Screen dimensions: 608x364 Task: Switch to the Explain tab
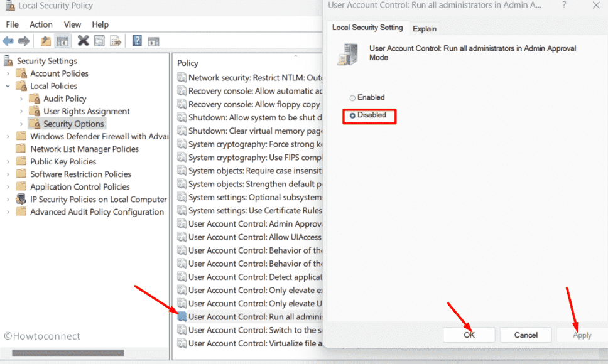[x=424, y=29]
